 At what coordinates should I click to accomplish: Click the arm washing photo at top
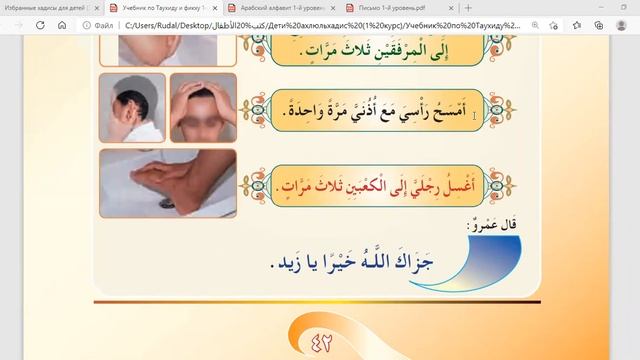tap(168, 50)
